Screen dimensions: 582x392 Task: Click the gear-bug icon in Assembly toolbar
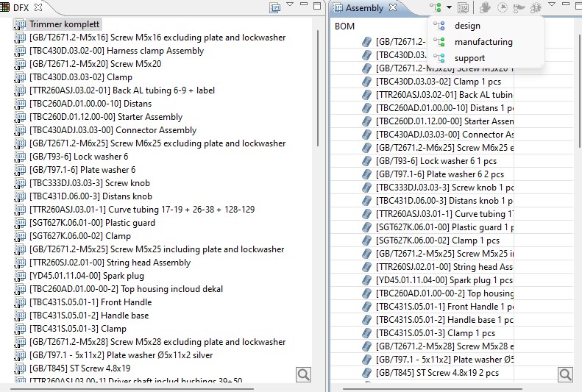click(x=536, y=8)
